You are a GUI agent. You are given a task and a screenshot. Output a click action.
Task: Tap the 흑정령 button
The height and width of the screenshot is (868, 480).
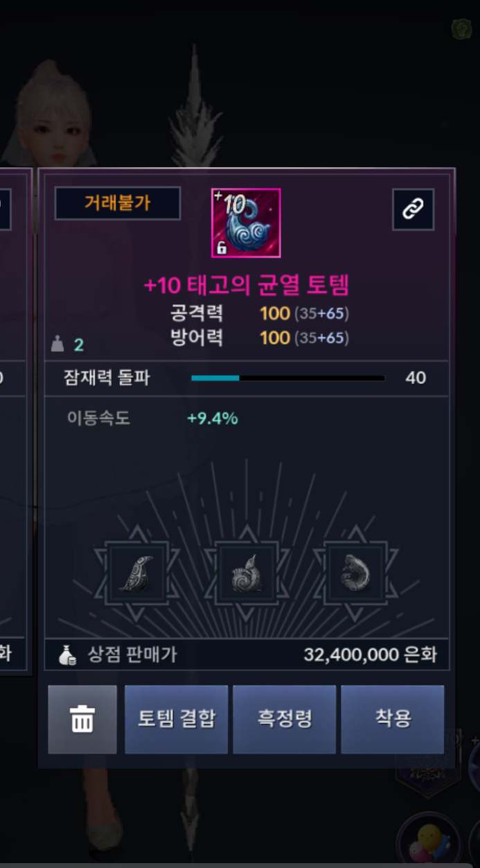[x=285, y=720]
